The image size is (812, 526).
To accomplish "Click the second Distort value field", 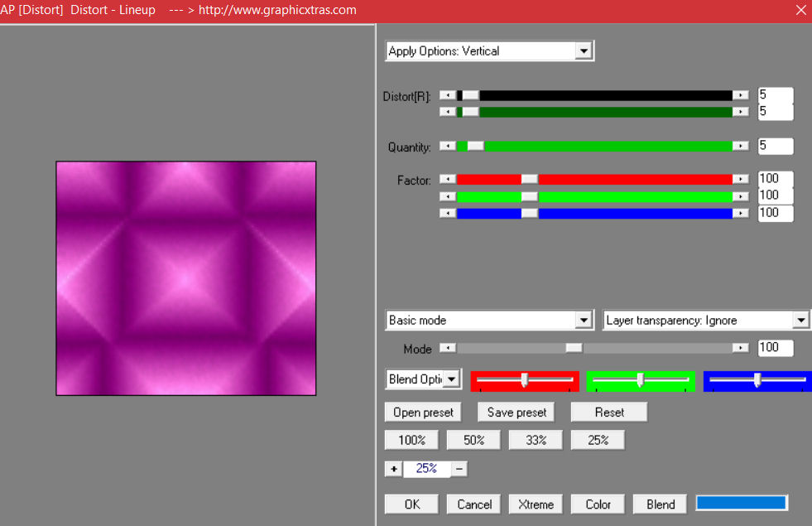I will click(776, 112).
